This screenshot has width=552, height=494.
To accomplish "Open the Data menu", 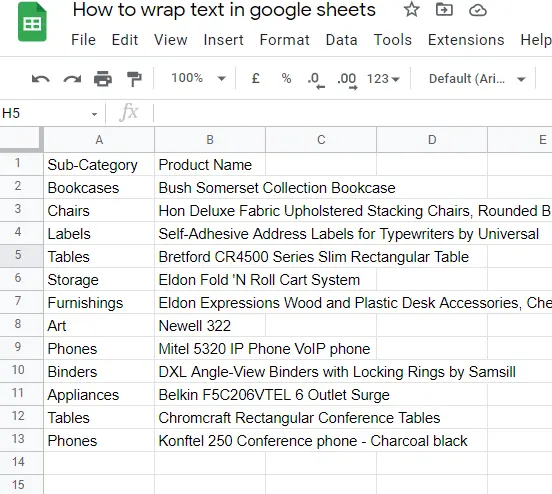I will 341,40.
